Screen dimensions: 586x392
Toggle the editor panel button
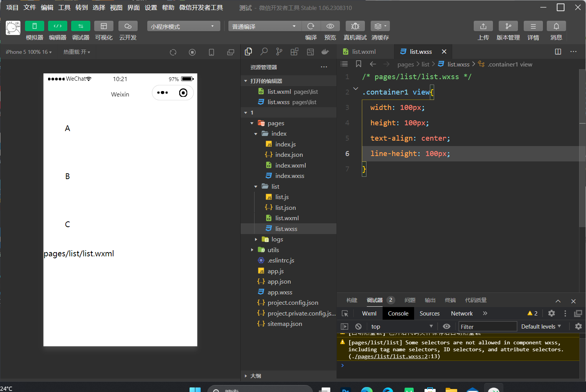tap(58, 26)
